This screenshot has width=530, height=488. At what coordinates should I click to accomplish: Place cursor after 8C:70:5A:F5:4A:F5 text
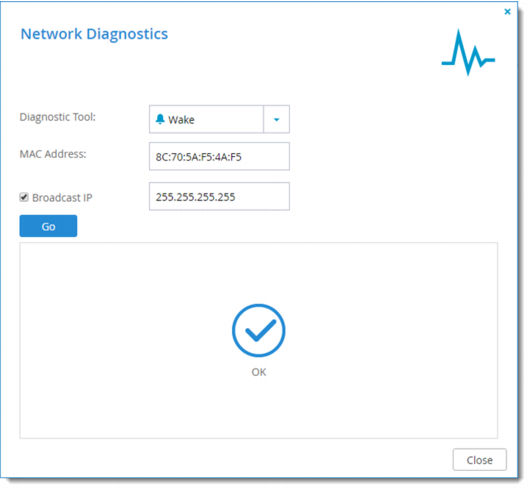coord(243,157)
